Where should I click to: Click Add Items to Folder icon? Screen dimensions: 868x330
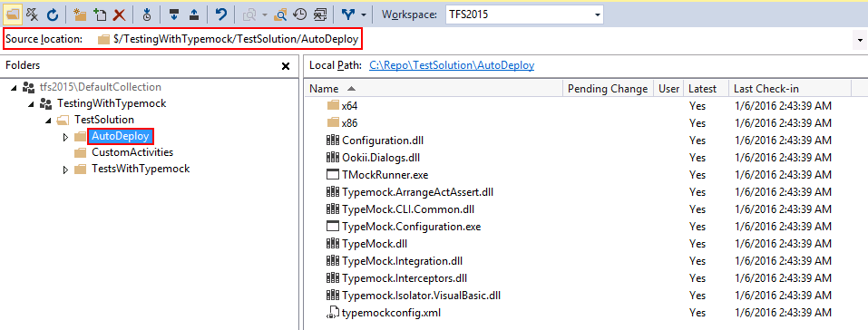[x=100, y=15]
